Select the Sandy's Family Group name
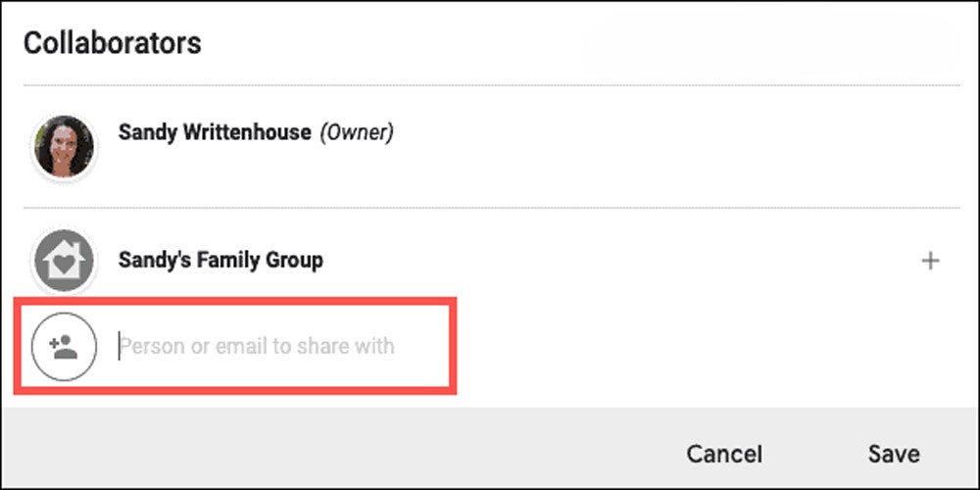 click(x=220, y=260)
